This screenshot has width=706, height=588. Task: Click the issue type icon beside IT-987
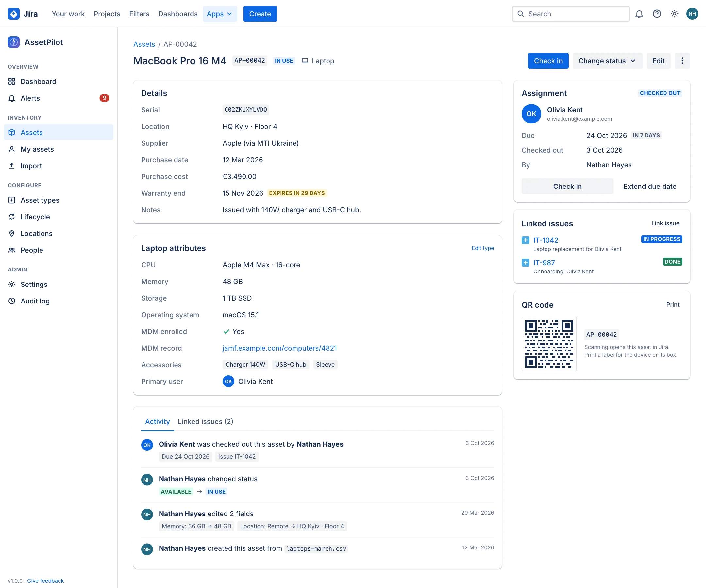pos(526,263)
